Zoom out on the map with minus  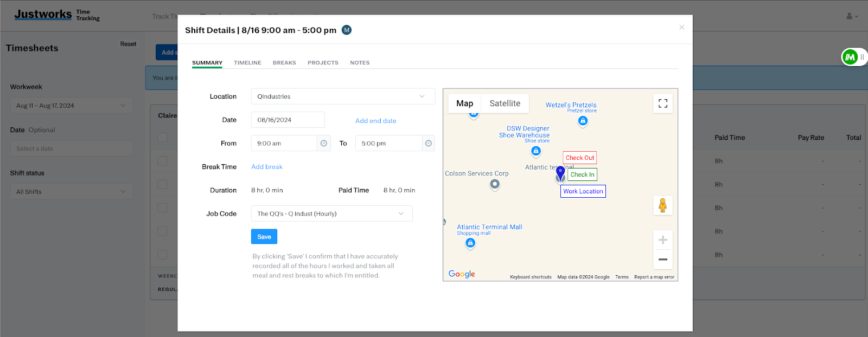(x=662, y=260)
